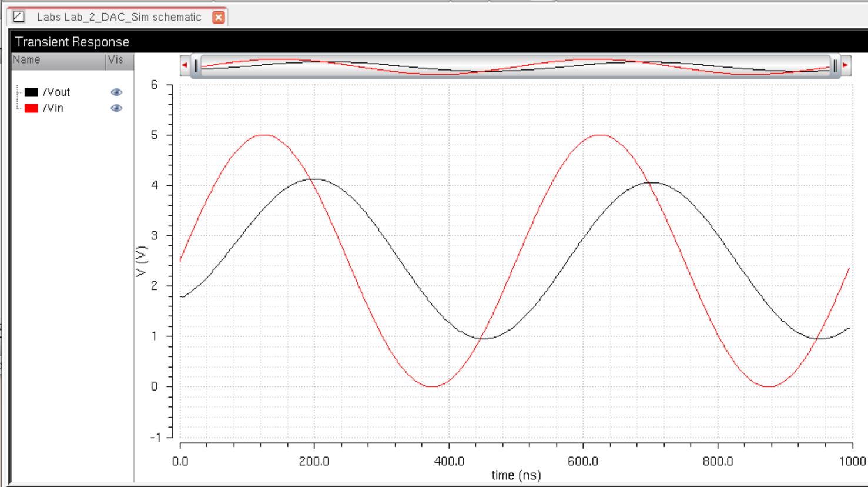Select the /Vout signal name in the legend

[x=56, y=92]
